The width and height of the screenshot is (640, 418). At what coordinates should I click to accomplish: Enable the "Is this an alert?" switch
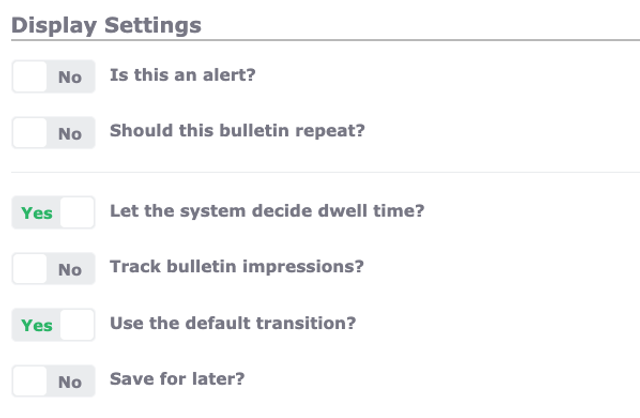pos(53,77)
